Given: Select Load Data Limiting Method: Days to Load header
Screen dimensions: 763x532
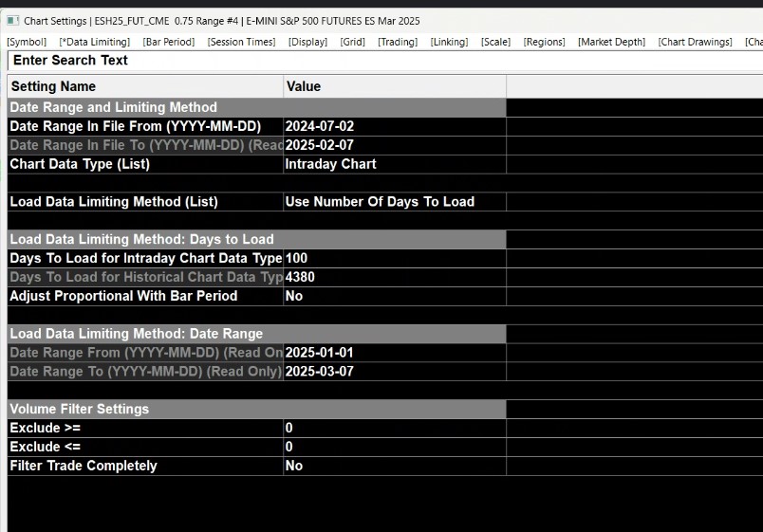Looking at the screenshot, I should [x=257, y=240].
